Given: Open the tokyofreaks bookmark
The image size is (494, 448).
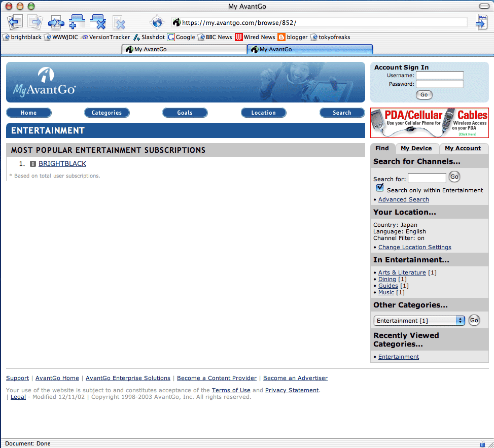Looking at the screenshot, I should point(331,37).
